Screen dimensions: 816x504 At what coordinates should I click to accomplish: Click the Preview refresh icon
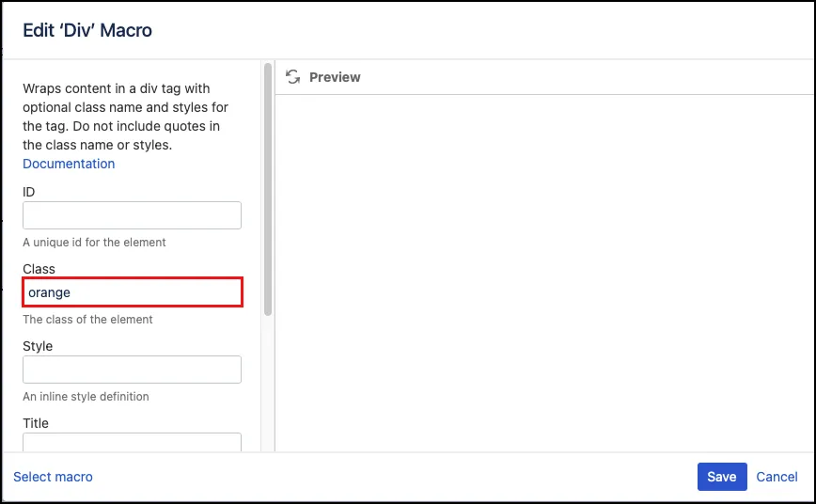click(x=293, y=77)
